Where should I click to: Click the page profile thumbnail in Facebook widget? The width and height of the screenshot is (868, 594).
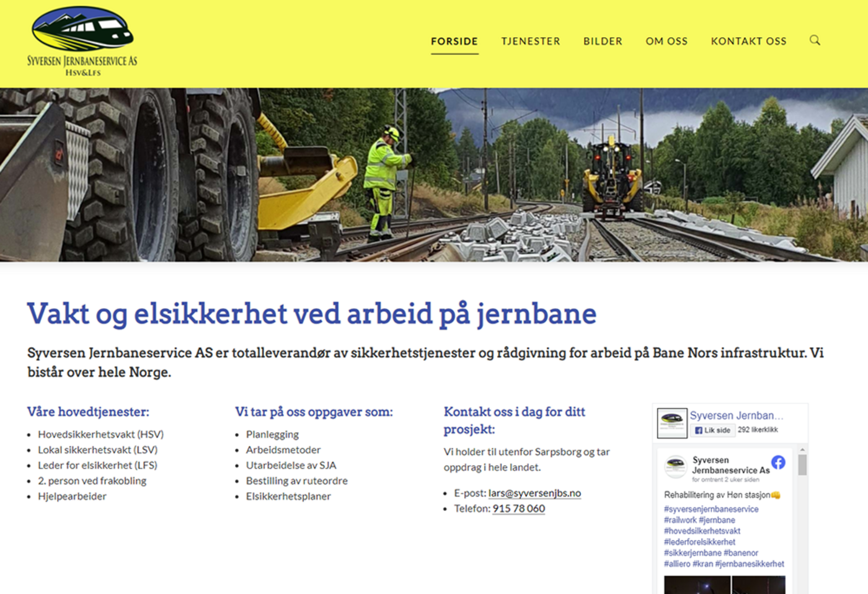(x=671, y=423)
